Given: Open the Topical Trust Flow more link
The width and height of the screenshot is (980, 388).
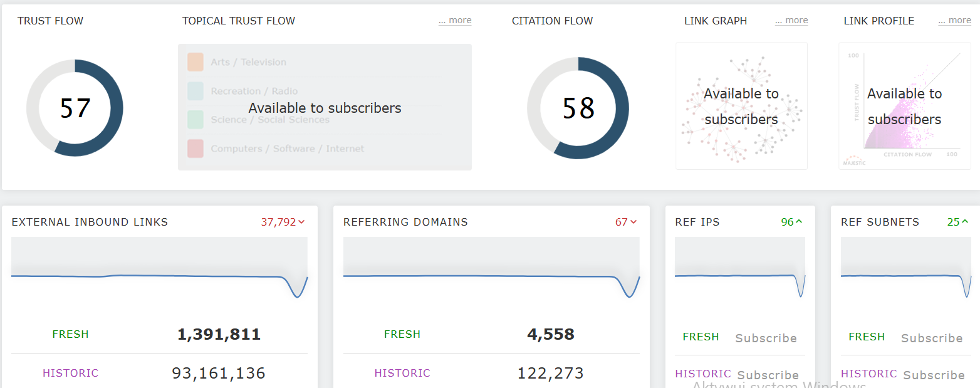Looking at the screenshot, I should [455, 21].
